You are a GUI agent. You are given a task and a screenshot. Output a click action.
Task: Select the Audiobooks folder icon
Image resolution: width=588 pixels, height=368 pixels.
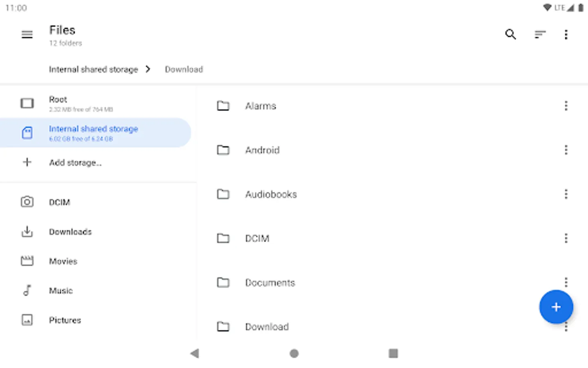[x=223, y=194]
